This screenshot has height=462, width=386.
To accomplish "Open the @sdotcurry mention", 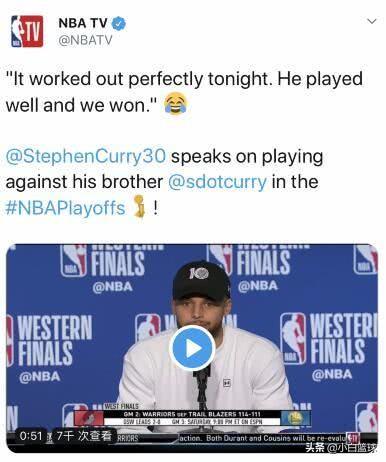I will tap(217, 182).
